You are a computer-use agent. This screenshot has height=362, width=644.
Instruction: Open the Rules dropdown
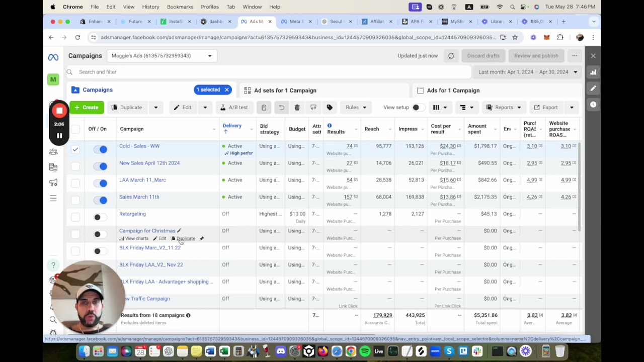tap(356, 107)
